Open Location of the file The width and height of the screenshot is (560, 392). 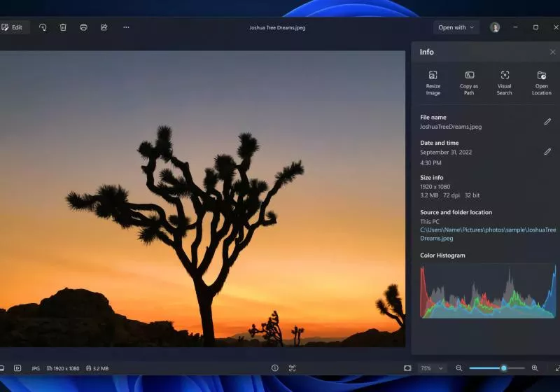coord(541,83)
